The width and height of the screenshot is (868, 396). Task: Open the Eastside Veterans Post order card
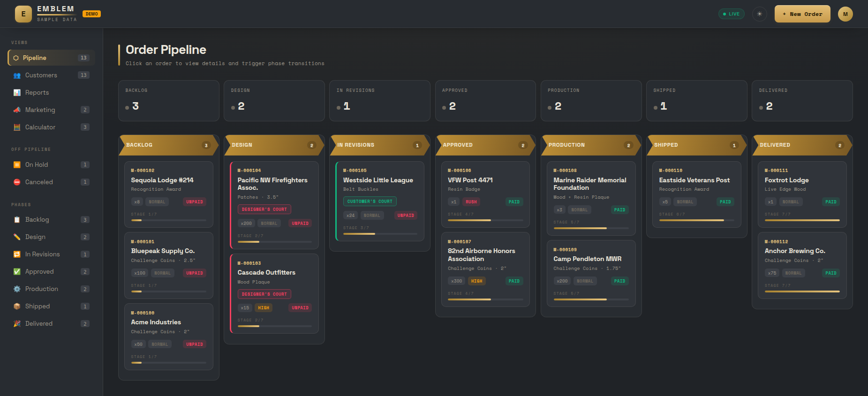[x=697, y=194]
